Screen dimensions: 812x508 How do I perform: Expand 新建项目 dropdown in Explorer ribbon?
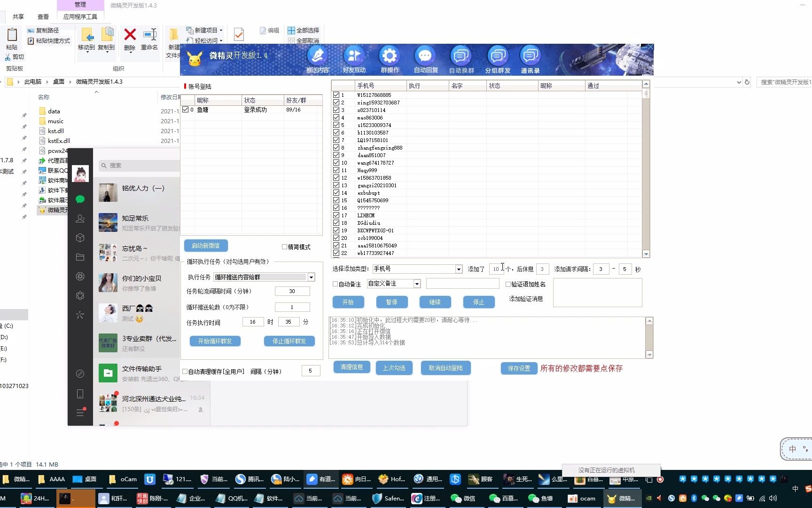[x=221, y=30]
